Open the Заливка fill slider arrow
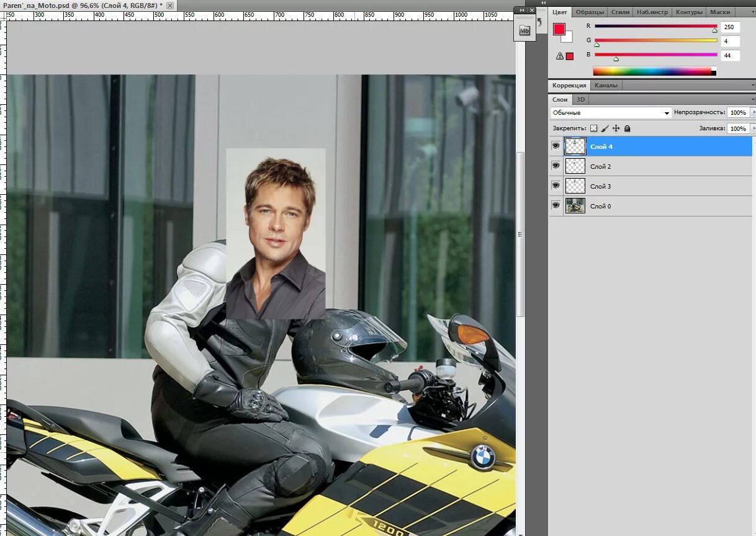 coord(754,128)
